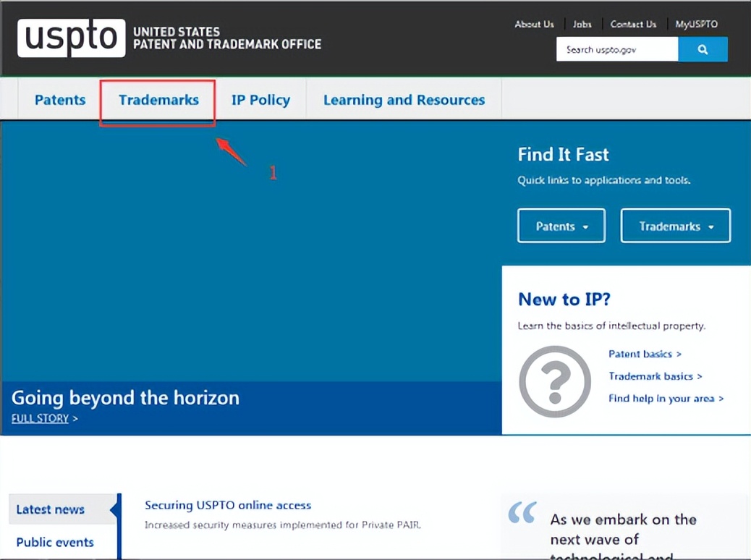Viewport: 751px width, 560px height.
Task: Open Find help in your area link
Action: pyautogui.click(x=666, y=398)
